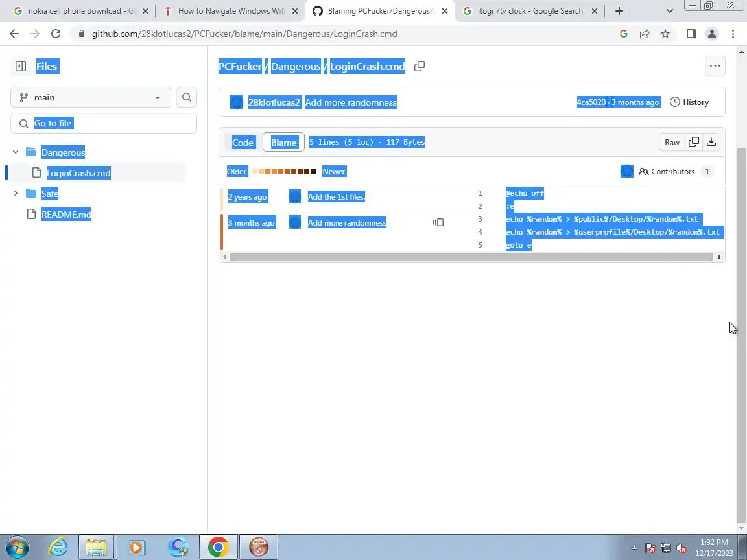Collapse the Dangerous folder chevron

[x=16, y=152]
